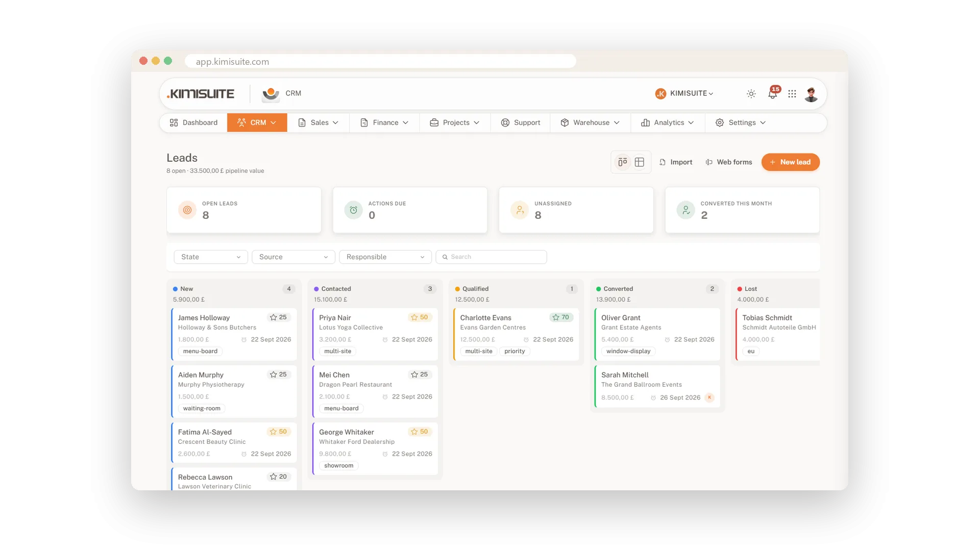Click the green Converted column dot

(599, 289)
